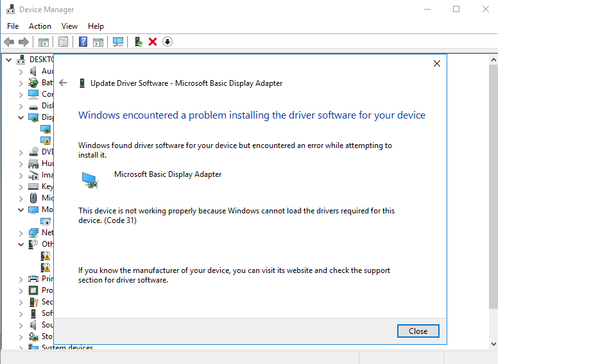Select the Computer category monitor icon

(x=33, y=94)
